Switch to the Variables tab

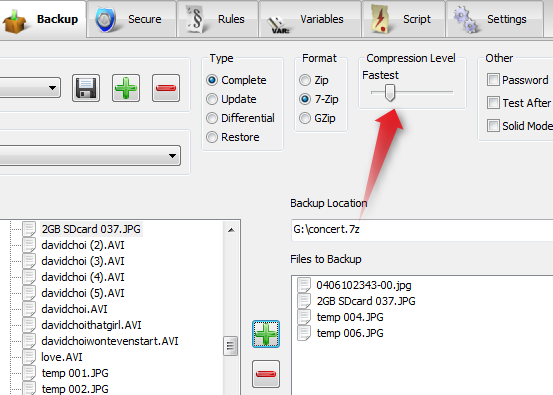tap(310, 19)
